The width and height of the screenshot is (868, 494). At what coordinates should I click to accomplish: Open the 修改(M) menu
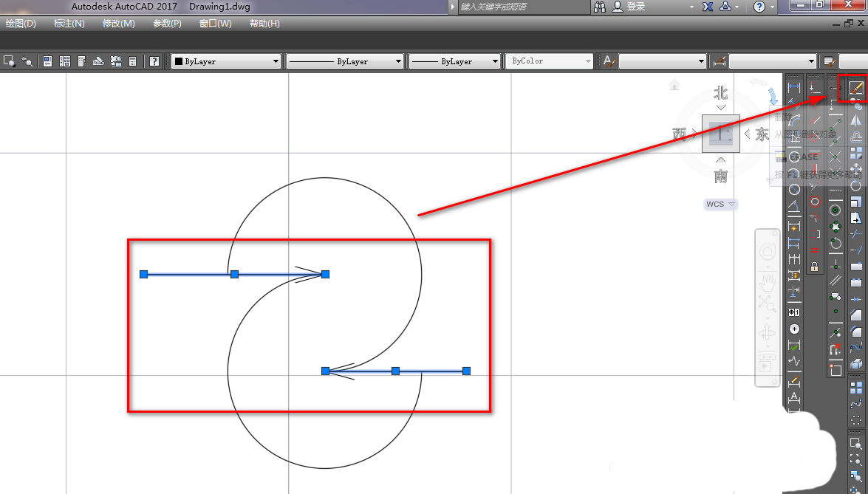coord(118,23)
